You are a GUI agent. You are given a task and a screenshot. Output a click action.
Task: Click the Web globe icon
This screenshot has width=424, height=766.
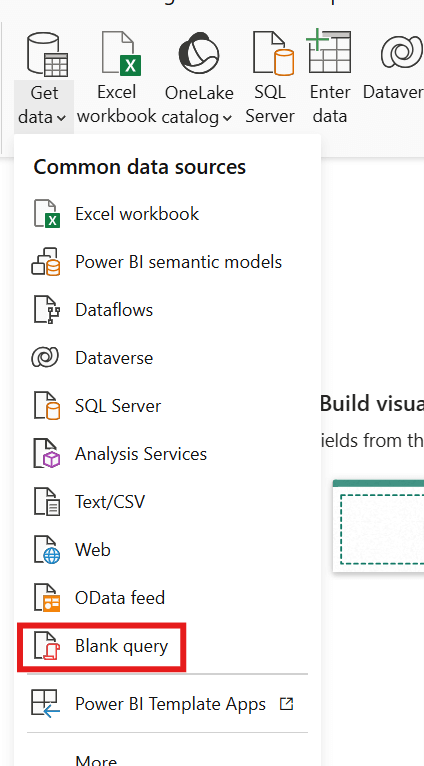point(47,550)
